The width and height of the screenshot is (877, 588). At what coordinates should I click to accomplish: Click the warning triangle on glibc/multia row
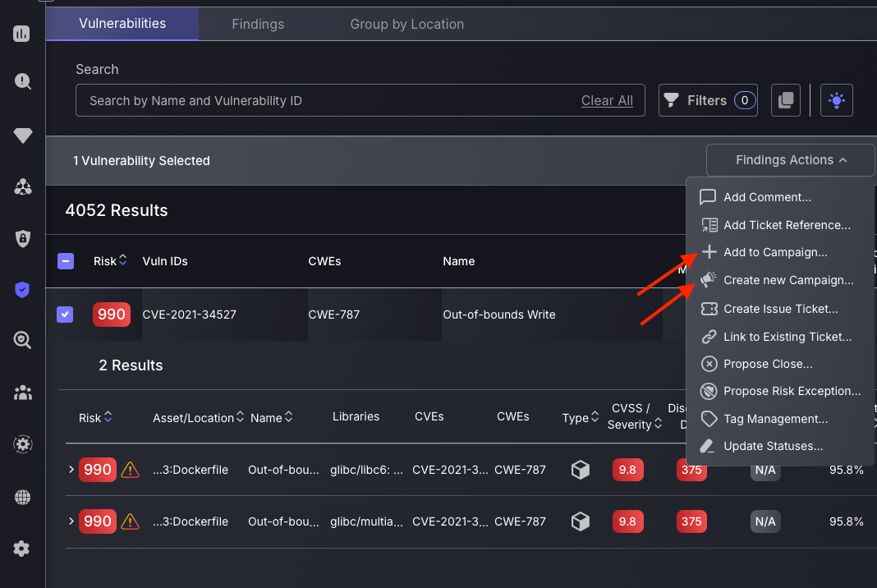tap(130, 521)
